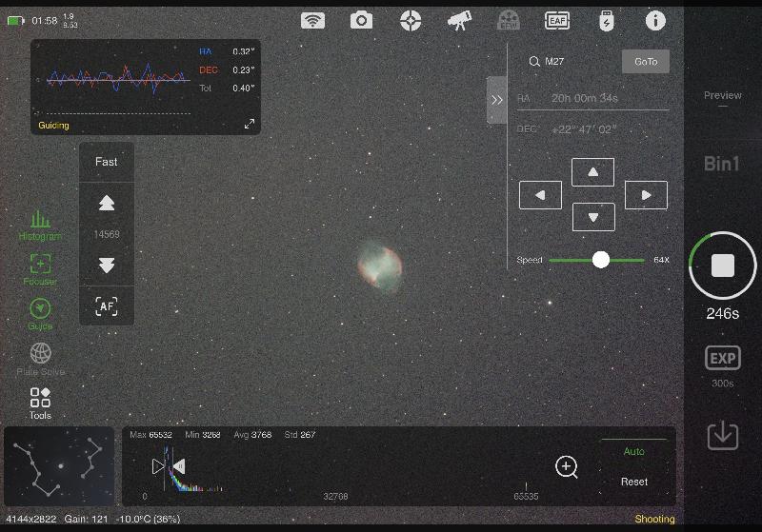762x532 pixels.
Task: Click the battery indicator icon
Action: coord(15,21)
